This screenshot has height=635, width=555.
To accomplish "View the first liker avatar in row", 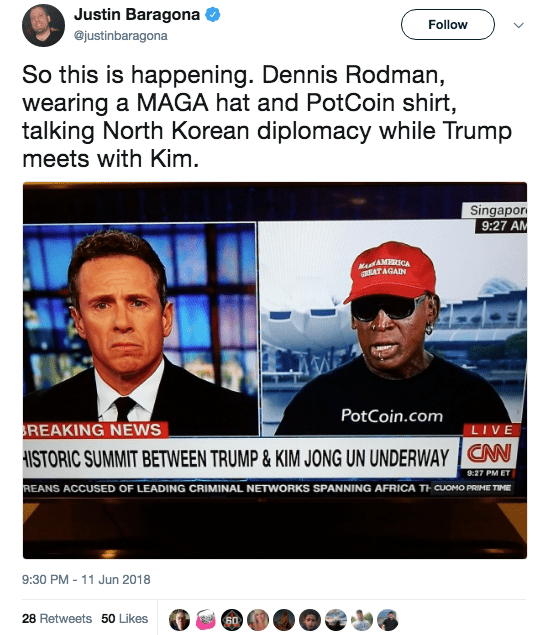I will 179,620.
